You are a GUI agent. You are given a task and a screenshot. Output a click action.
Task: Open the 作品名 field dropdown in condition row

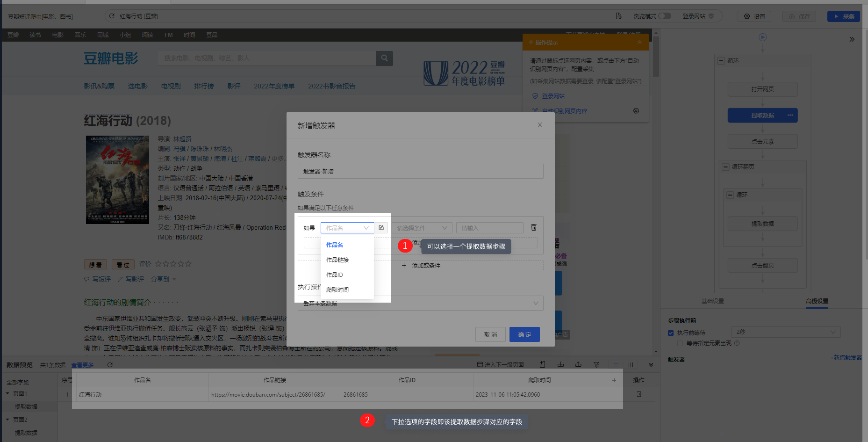point(347,228)
